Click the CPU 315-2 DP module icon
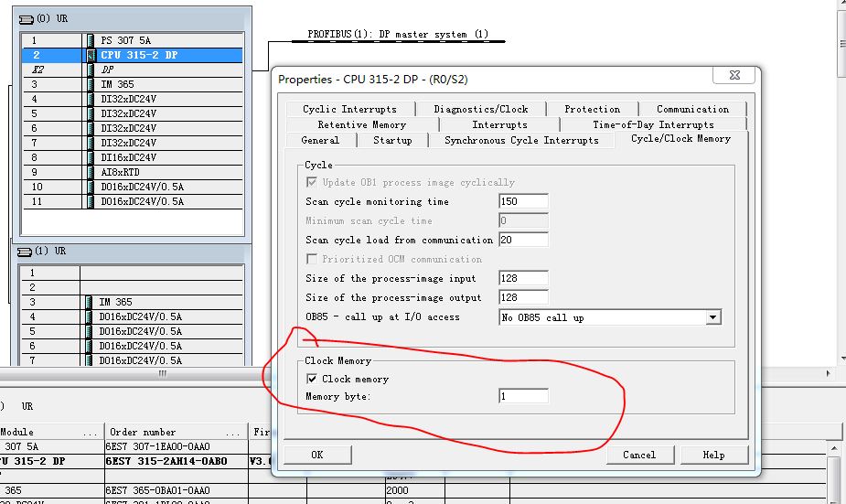The image size is (846, 504). click(x=91, y=55)
